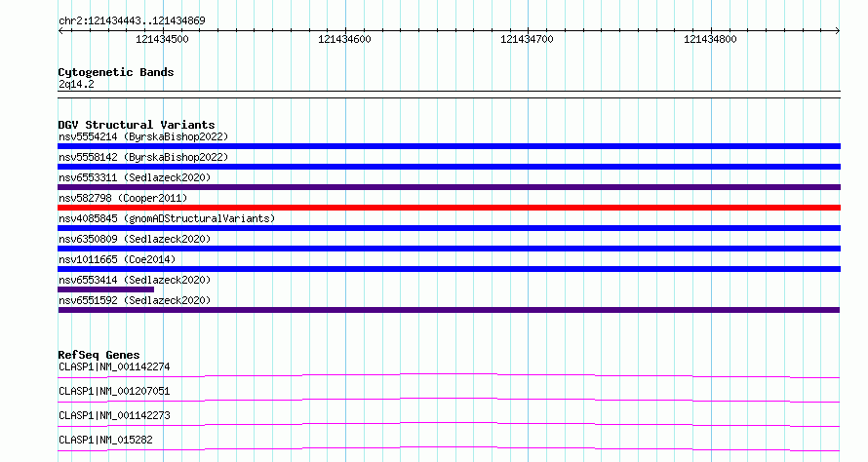Viewport: 868px width, 462px height.
Task: Select the nsv4085845 gnomADStructuralVariants bar
Action: pyautogui.click(x=449, y=228)
